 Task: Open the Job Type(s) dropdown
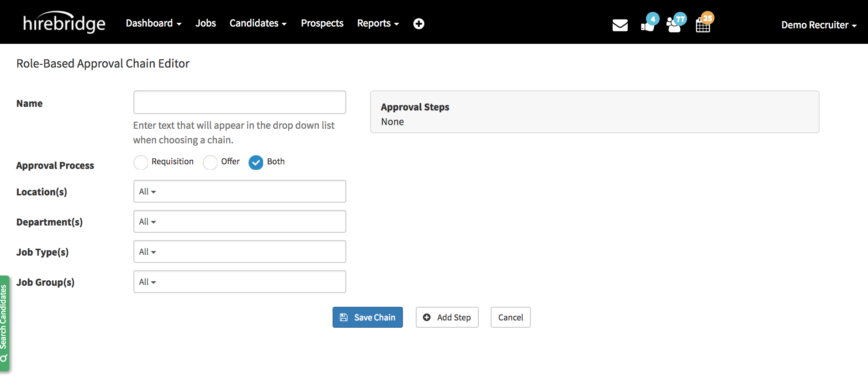[239, 252]
